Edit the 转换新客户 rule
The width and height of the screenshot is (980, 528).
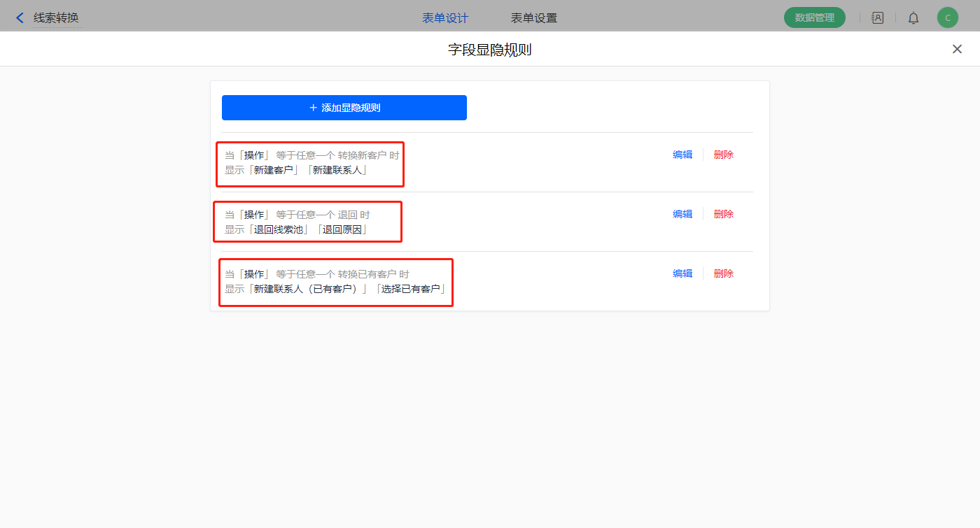[x=682, y=155]
